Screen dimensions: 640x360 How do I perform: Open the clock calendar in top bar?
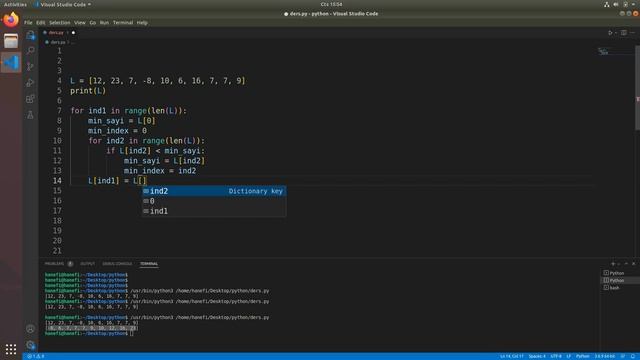click(x=331, y=4)
